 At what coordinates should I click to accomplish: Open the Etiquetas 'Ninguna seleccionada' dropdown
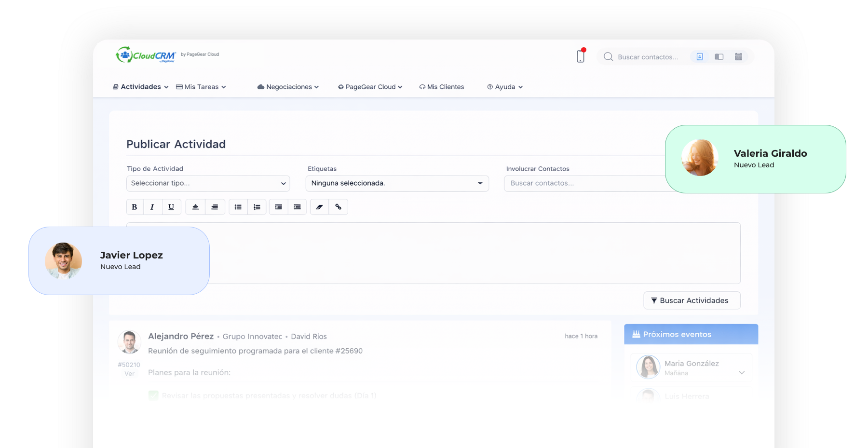click(396, 183)
